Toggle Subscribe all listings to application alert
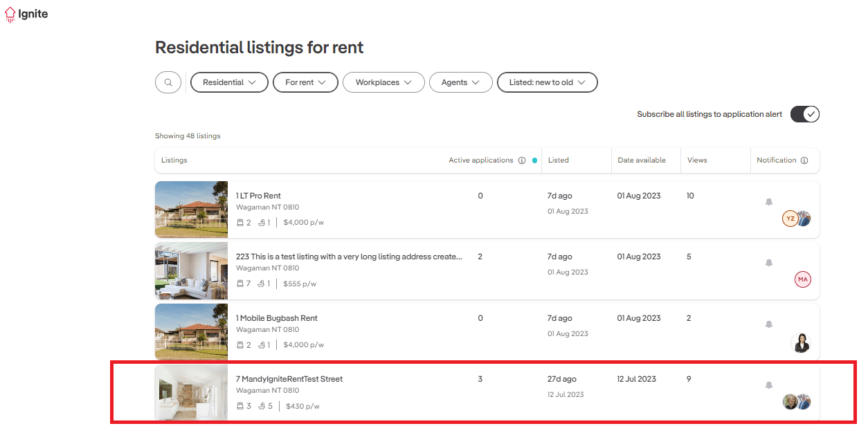Screen dimensions: 868x426 coord(805,114)
